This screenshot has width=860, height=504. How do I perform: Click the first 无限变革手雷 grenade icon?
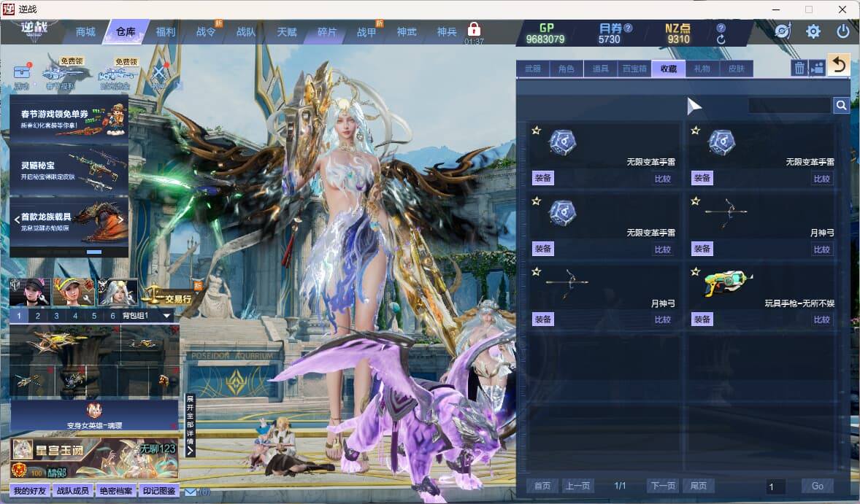click(562, 142)
